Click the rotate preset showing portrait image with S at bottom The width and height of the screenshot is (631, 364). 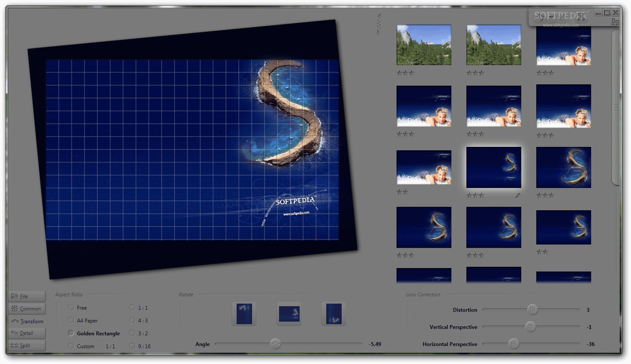334,314
